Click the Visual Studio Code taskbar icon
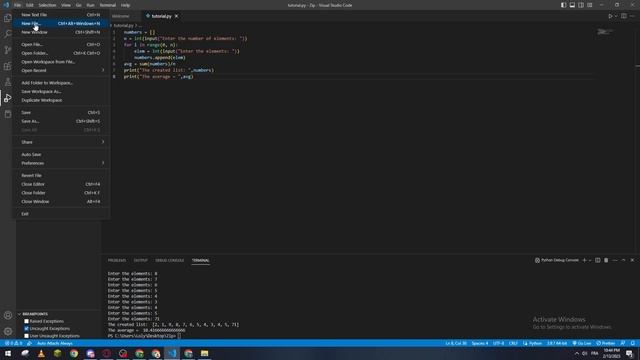The height and width of the screenshot is (360, 640). pos(172,353)
